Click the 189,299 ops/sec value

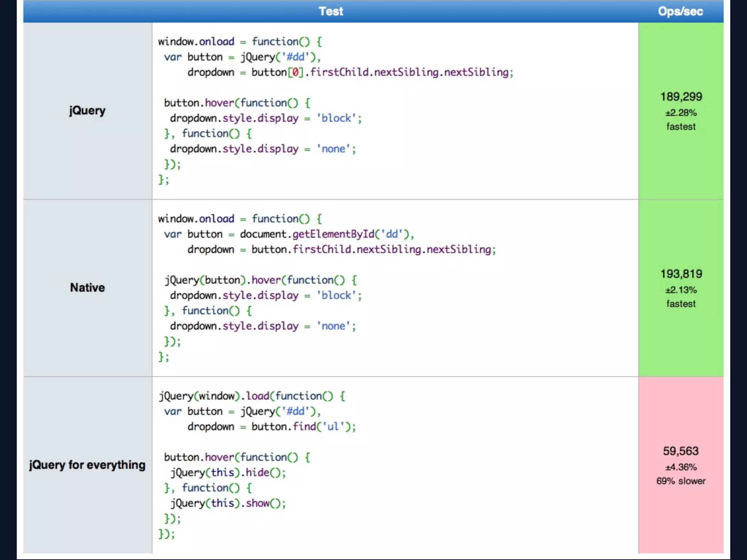click(x=681, y=97)
